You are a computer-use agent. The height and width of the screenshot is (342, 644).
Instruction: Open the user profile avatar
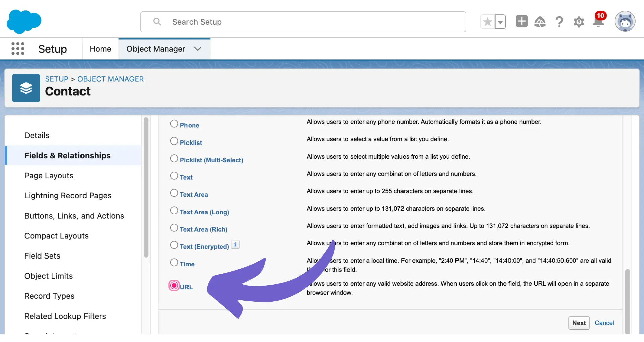pyautogui.click(x=625, y=21)
